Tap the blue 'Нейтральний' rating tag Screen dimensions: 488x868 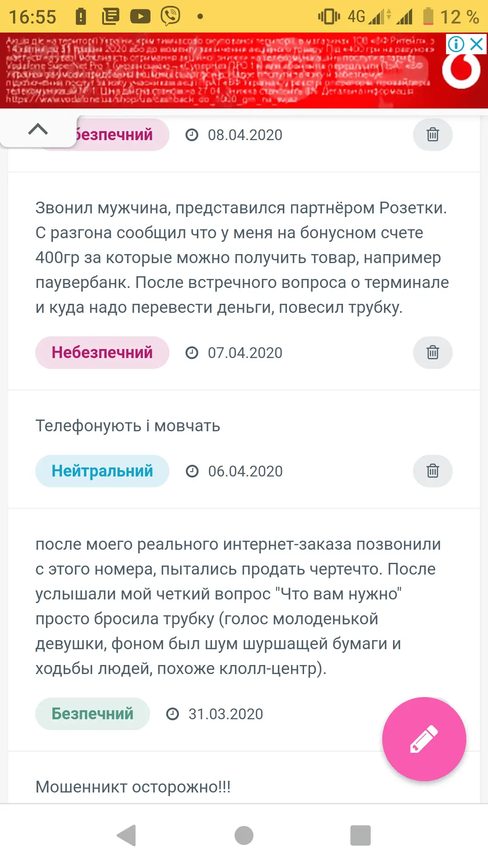tap(102, 471)
